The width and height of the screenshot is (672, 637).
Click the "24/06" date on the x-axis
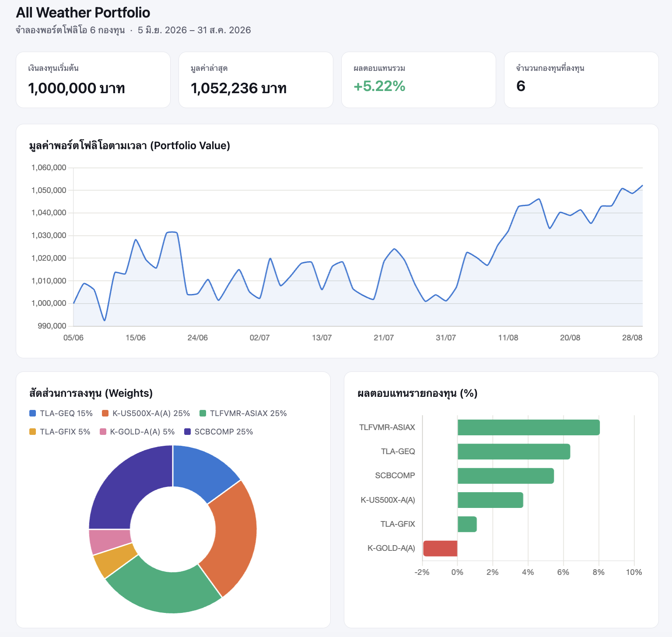coord(198,338)
